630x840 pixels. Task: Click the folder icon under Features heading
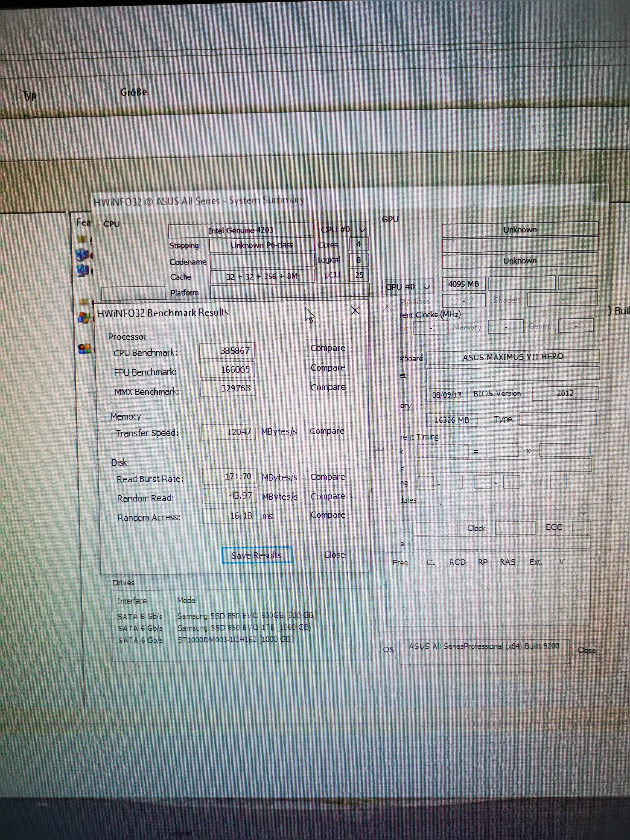[82, 239]
